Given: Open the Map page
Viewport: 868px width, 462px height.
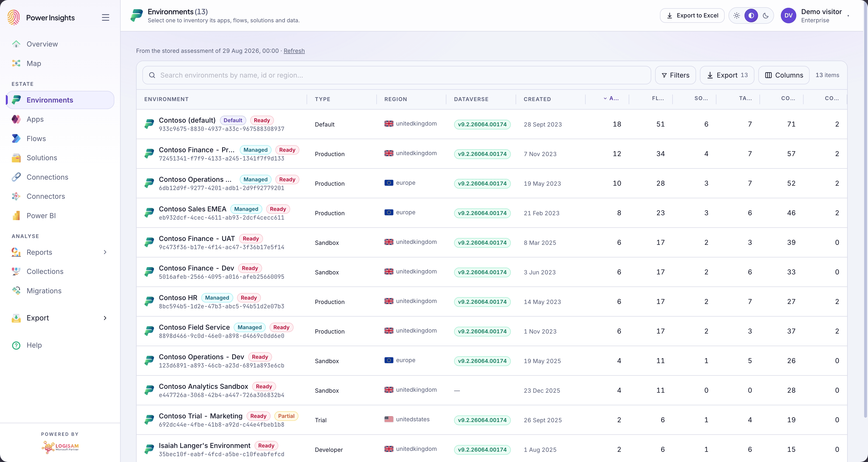Looking at the screenshot, I should 60,64.
